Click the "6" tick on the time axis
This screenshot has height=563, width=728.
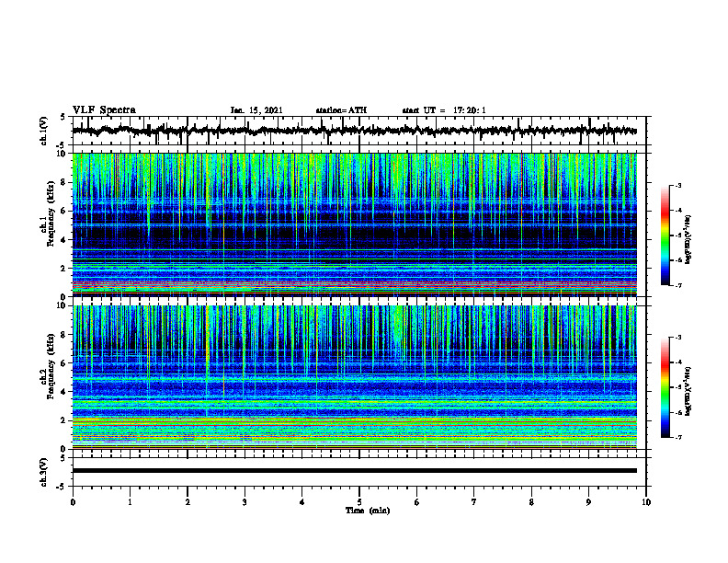417,502
